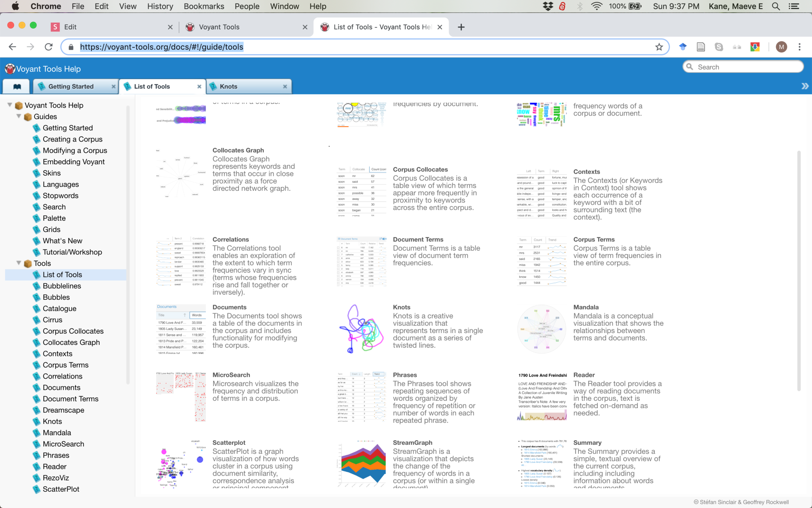Collapse the Guides folder in sidebar
812x508 pixels.
coord(19,117)
